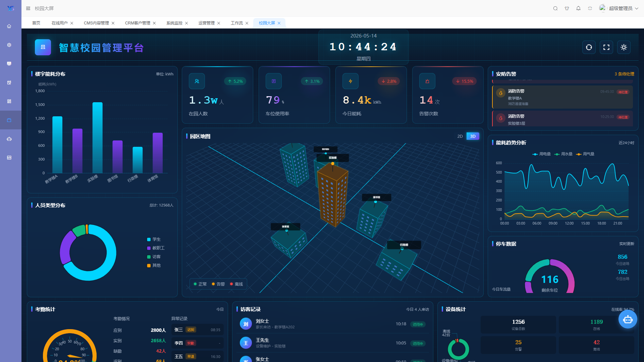Open the grid modules icon in sidebar
The height and width of the screenshot is (362, 644).
coord(9,101)
